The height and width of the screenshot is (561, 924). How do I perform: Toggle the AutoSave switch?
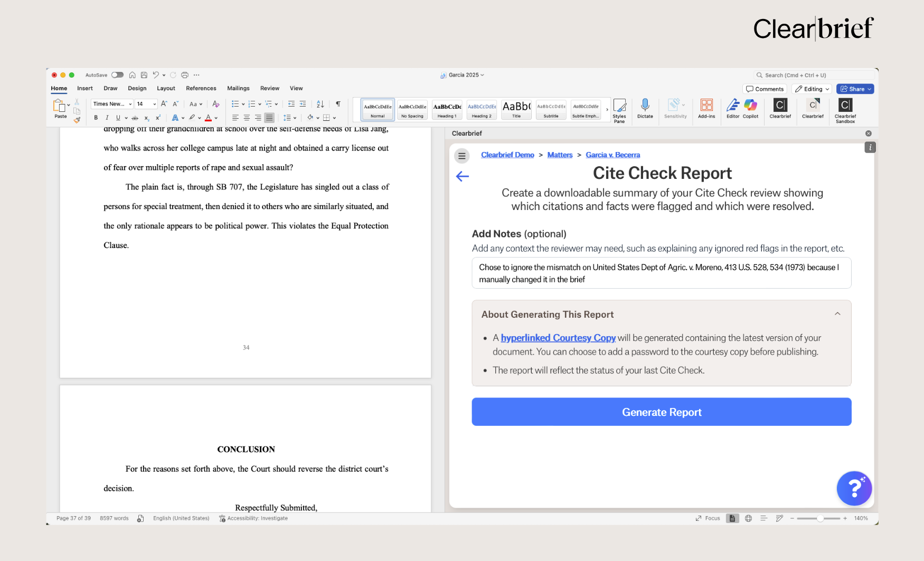(117, 75)
